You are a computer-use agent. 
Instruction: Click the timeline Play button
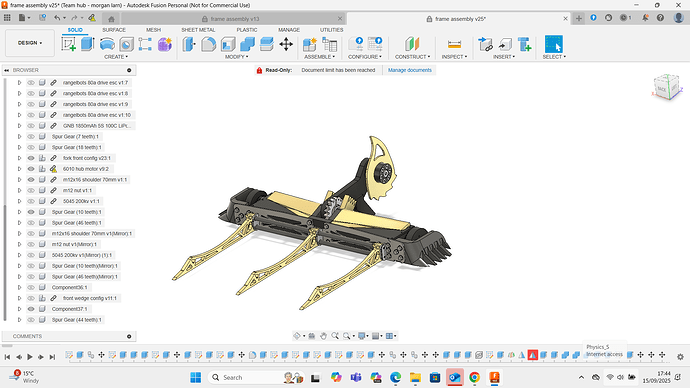[x=30, y=357]
